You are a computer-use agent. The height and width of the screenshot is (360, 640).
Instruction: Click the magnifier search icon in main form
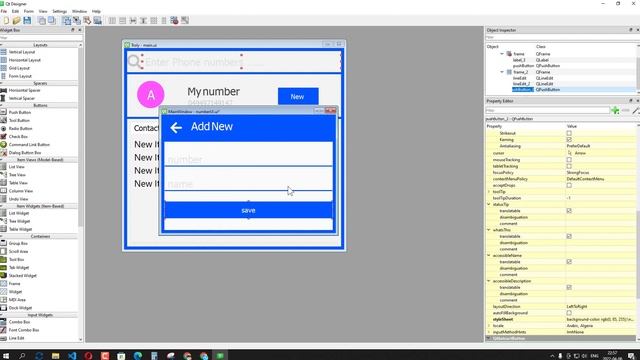pyautogui.click(x=134, y=62)
